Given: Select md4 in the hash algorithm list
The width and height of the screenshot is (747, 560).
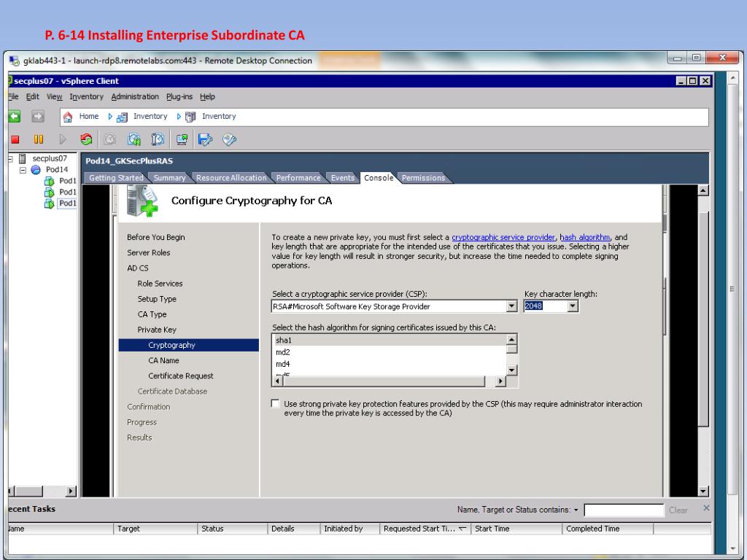Looking at the screenshot, I should click(x=390, y=364).
